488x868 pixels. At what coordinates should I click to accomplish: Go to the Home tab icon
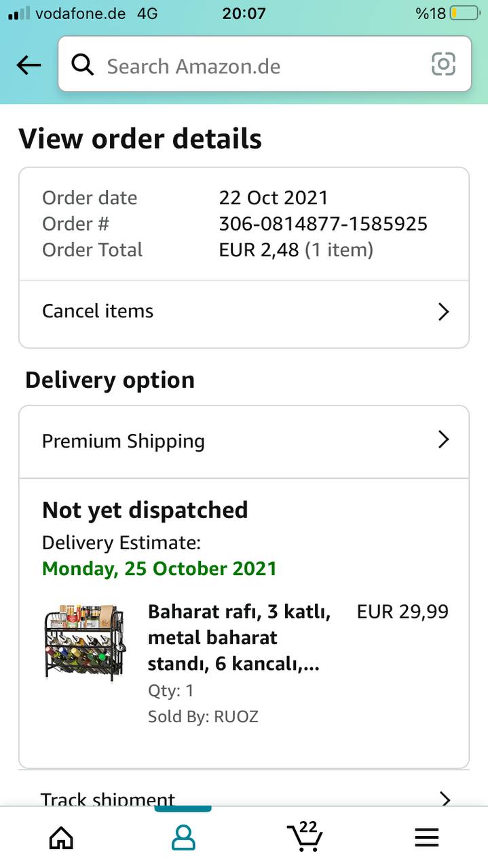pyautogui.click(x=61, y=838)
